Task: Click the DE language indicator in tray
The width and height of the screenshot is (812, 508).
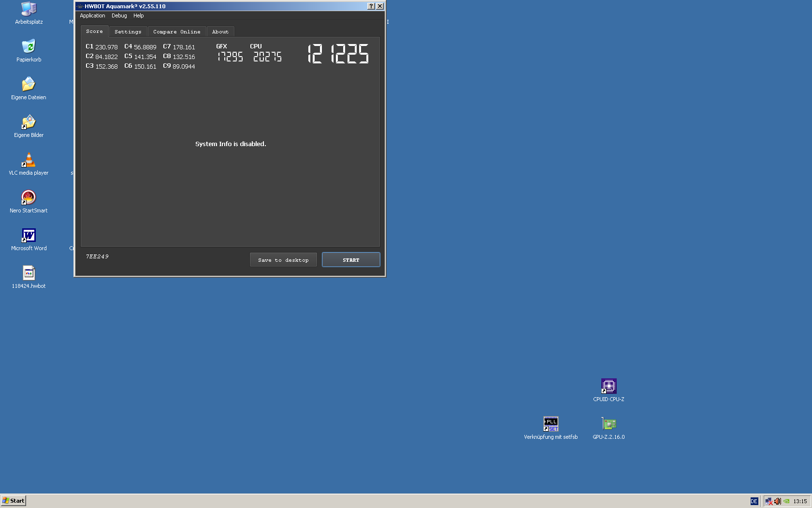Action: [754, 501]
